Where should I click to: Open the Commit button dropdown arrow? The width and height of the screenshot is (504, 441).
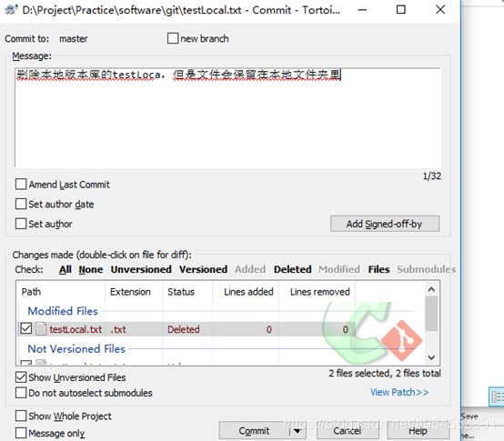(298, 431)
